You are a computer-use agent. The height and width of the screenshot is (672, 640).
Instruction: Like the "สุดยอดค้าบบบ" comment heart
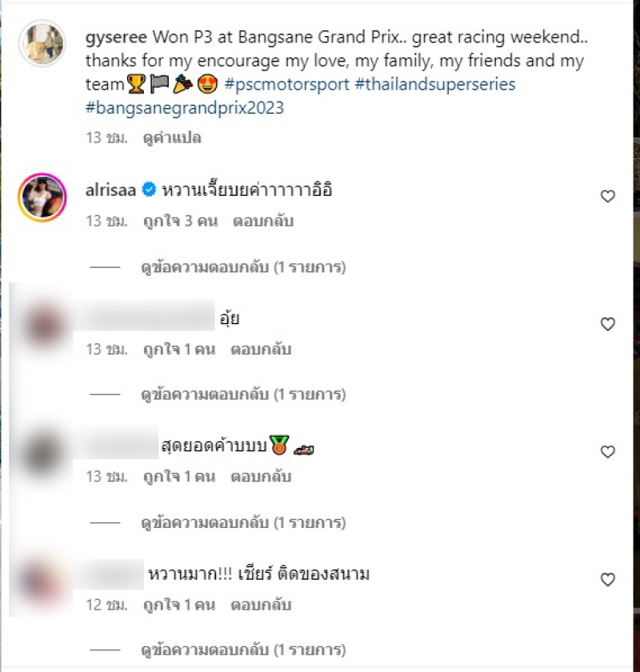pos(607,452)
